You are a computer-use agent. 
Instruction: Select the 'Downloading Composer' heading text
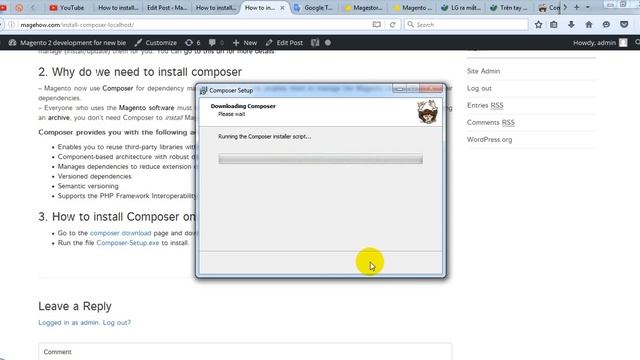pyautogui.click(x=243, y=106)
